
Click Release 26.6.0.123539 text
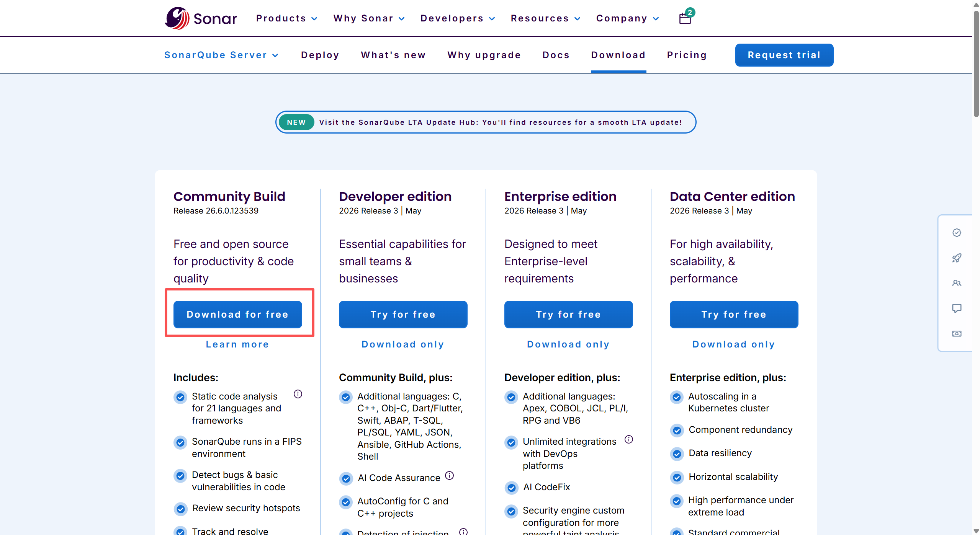point(216,211)
